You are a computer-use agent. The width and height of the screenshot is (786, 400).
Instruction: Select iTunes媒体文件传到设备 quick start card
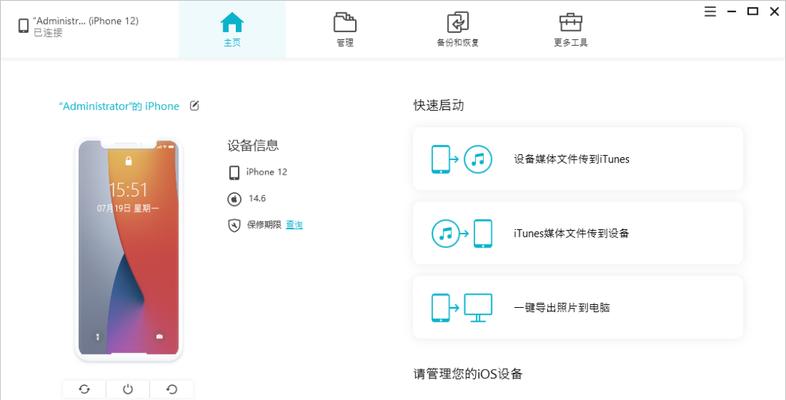tap(577, 233)
